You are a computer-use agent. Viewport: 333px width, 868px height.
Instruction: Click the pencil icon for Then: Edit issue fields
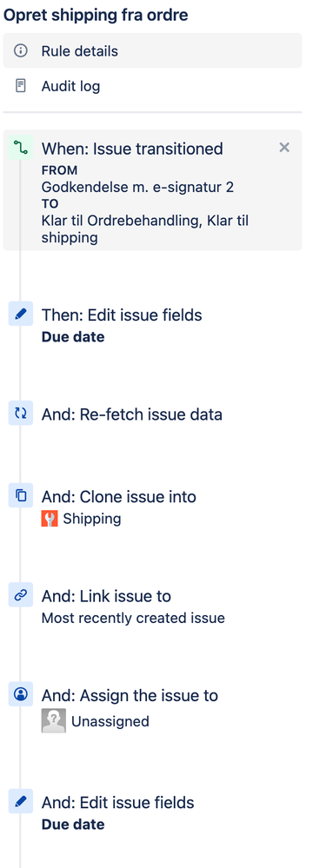[x=21, y=315]
